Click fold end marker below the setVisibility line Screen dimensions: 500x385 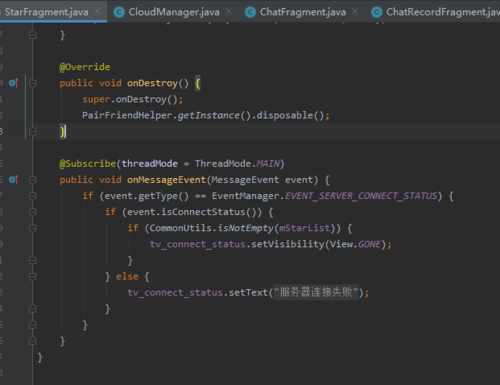coord(32,260)
